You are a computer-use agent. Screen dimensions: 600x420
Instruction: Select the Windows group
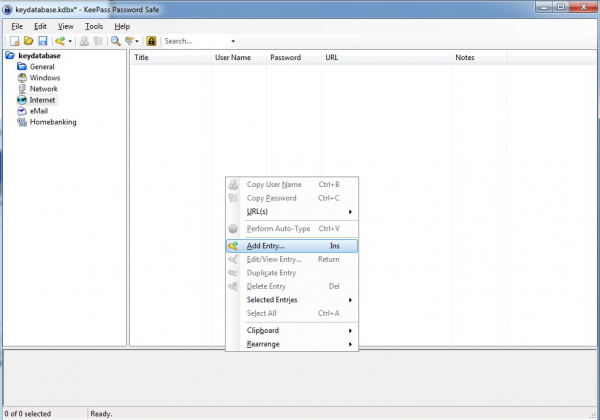coord(45,78)
